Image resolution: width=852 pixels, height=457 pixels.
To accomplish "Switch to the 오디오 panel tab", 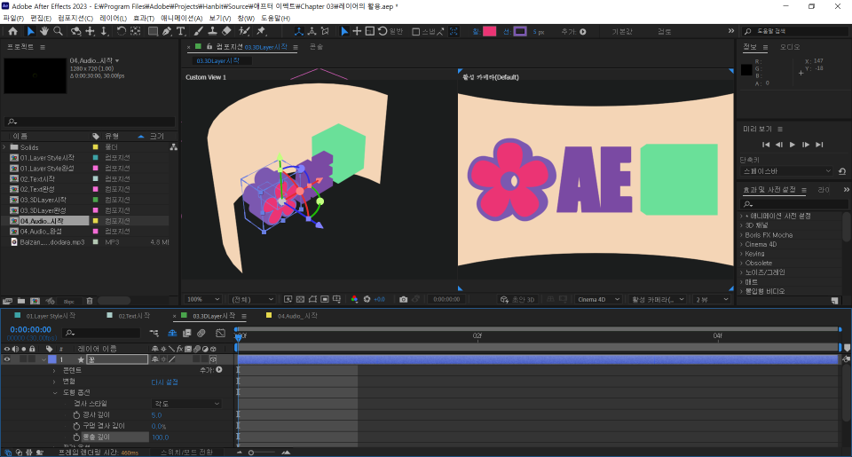I will pyautogui.click(x=790, y=47).
